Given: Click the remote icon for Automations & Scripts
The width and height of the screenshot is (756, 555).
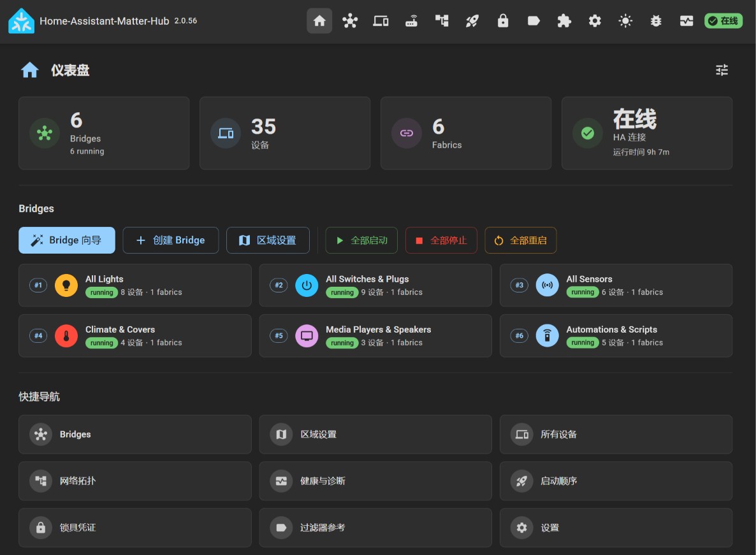Looking at the screenshot, I should pyautogui.click(x=547, y=336).
